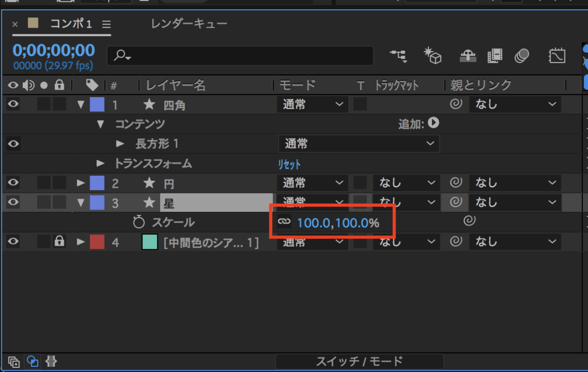Click the audio speaker column header icon

click(29, 86)
